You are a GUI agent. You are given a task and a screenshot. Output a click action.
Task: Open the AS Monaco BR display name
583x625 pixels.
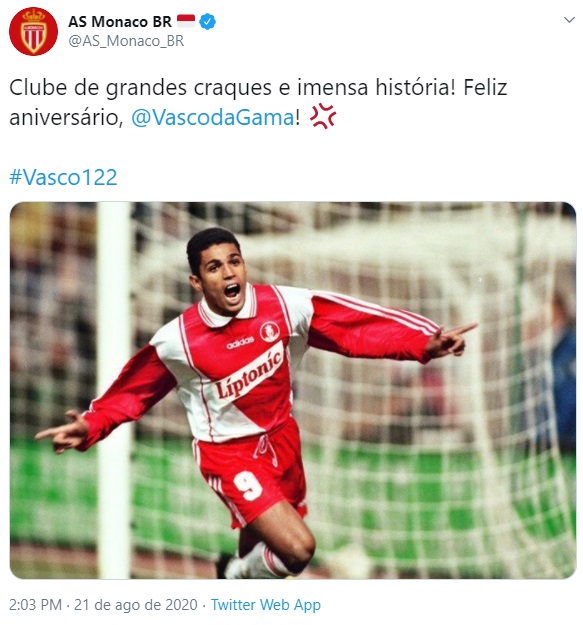point(120,22)
